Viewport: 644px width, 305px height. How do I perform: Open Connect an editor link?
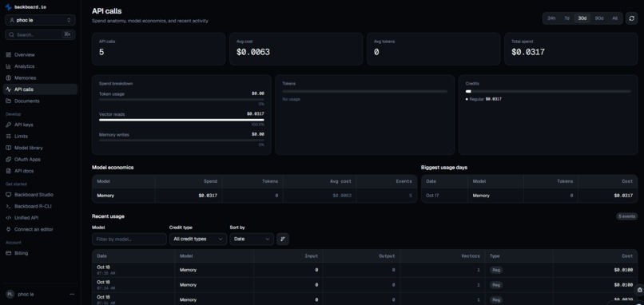pyautogui.click(x=40, y=229)
